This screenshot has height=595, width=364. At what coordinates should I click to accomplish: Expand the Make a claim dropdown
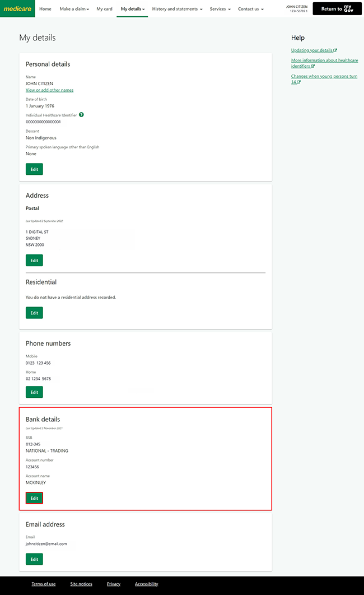click(x=74, y=9)
